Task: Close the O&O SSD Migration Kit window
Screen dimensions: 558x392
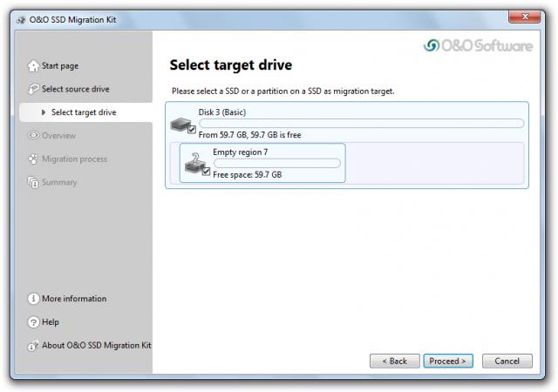Action: pyautogui.click(x=525, y=17)
